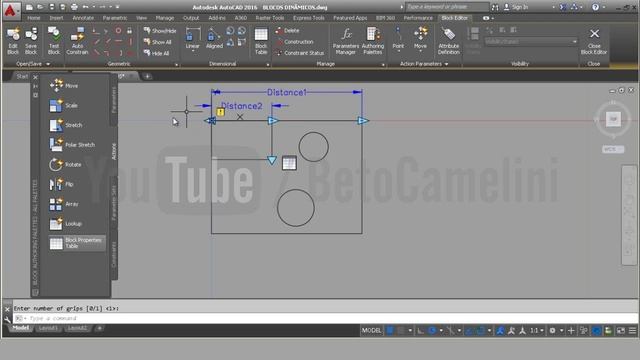Viewport: 640px width, 360px height.
Task: Open the View ribbon tab
Action: [141, 18]
